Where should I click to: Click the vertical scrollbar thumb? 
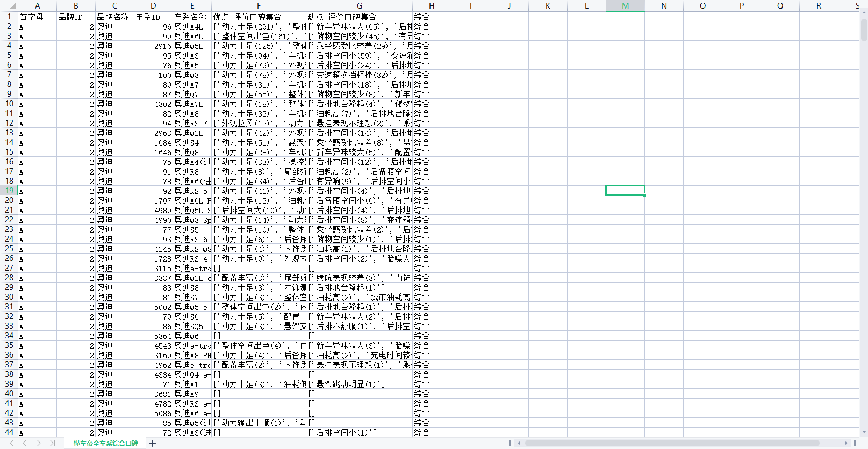click(864, 30)
